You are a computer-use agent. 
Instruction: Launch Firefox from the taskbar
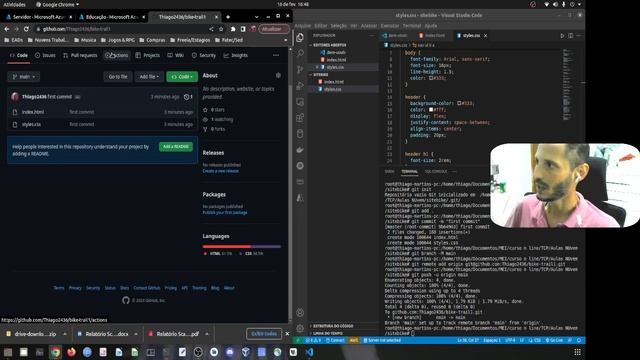(71, 352)
